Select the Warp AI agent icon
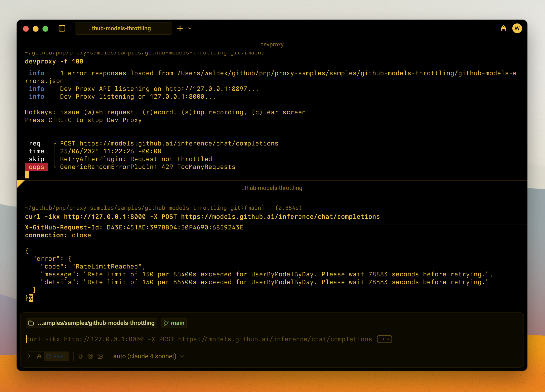 point(39,356)
